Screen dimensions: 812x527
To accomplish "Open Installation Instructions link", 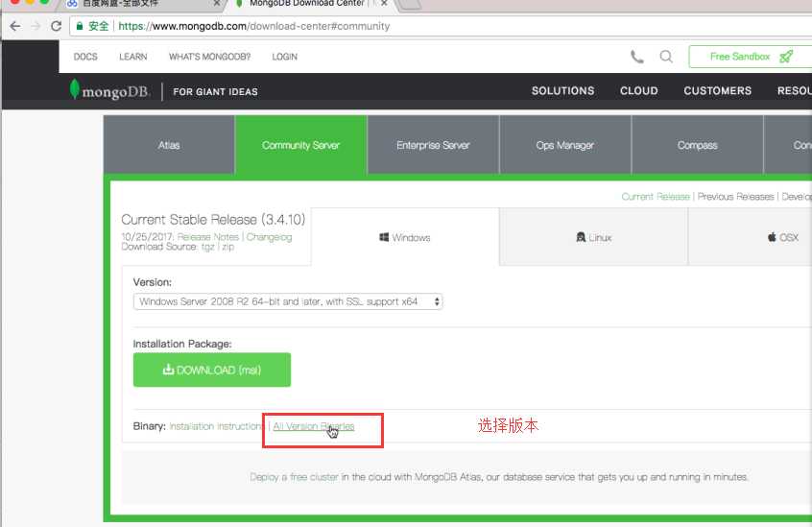I will coord(217,426).
